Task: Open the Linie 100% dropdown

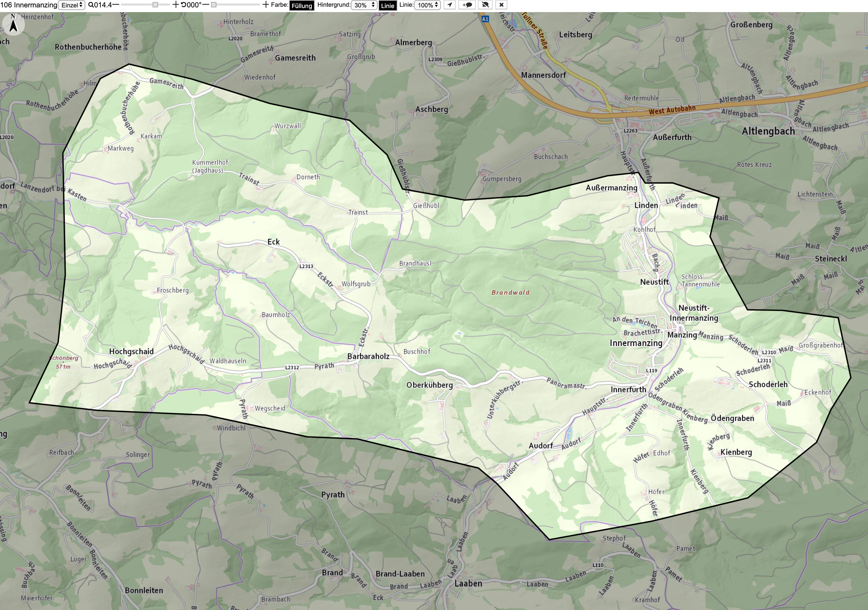Action: pyautogui.click(x=427, y=5)
